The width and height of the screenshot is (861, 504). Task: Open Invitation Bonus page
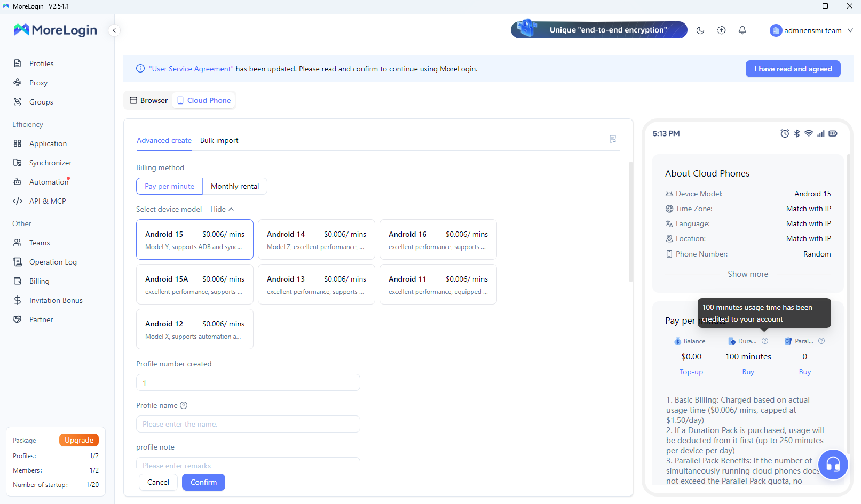tap(56, 300)
